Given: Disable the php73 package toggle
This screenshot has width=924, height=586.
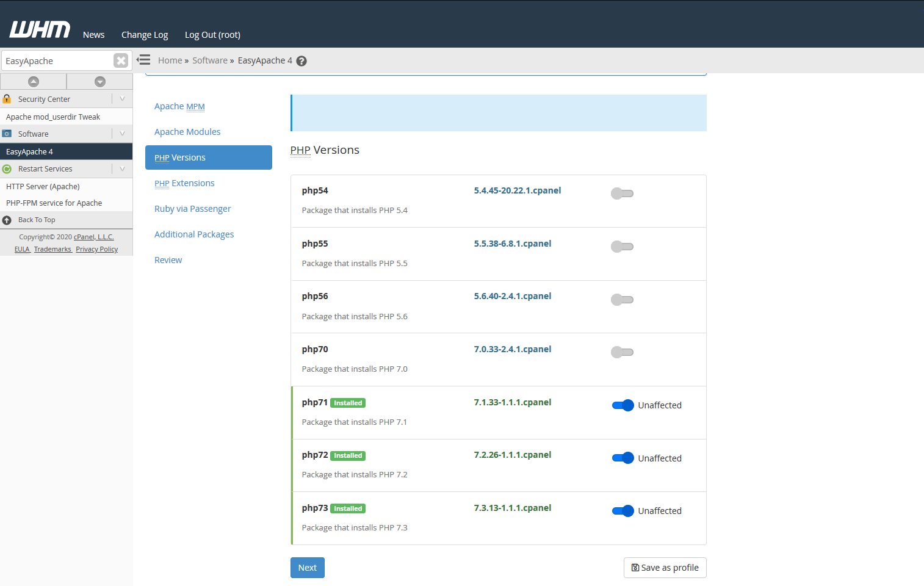Looking at the screenshot, I should point(623,511).
